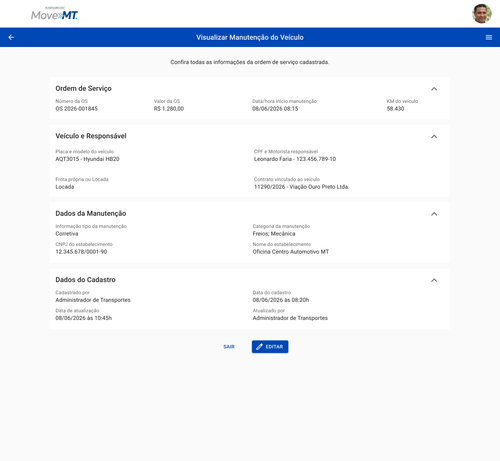Image resolution: width=500 pixels, height=461 pixels.
Task: Select category Freios; Mecânica
Action: [274, 234]
